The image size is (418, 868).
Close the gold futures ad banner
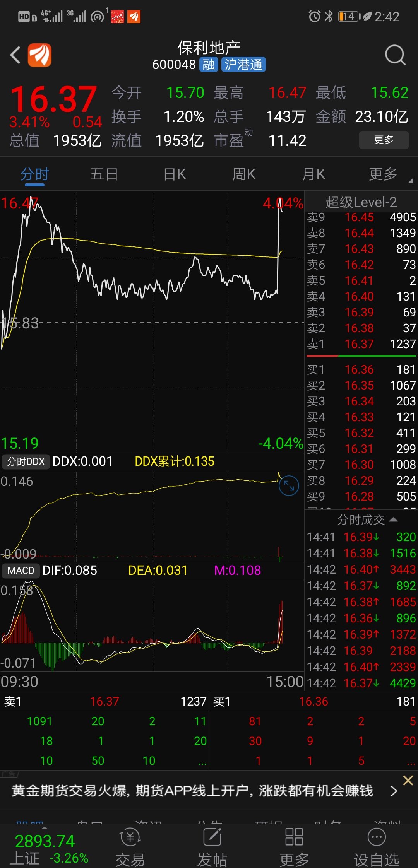click(408, 780)
